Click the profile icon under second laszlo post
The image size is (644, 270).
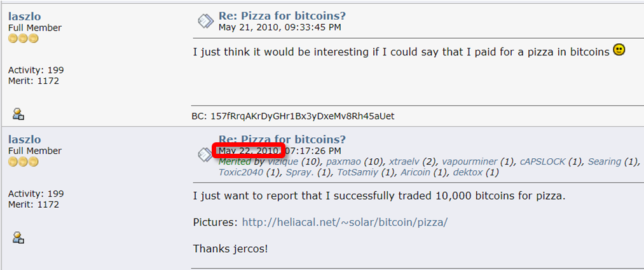click(x=18, y=237)
